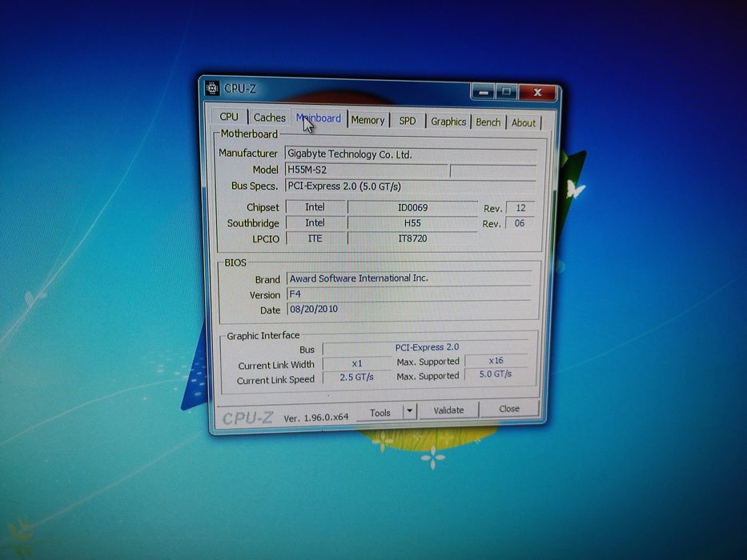Click the Intel vendor in Chipset row
The width and height of the screenshot is (747, 560).
(x=315, y=207)
